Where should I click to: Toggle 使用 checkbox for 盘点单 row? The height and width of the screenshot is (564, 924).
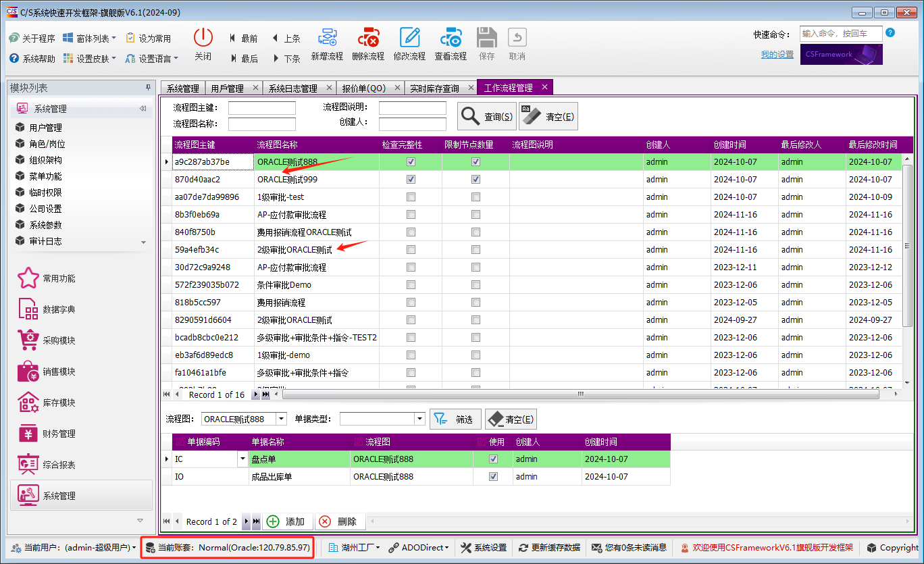493,459
